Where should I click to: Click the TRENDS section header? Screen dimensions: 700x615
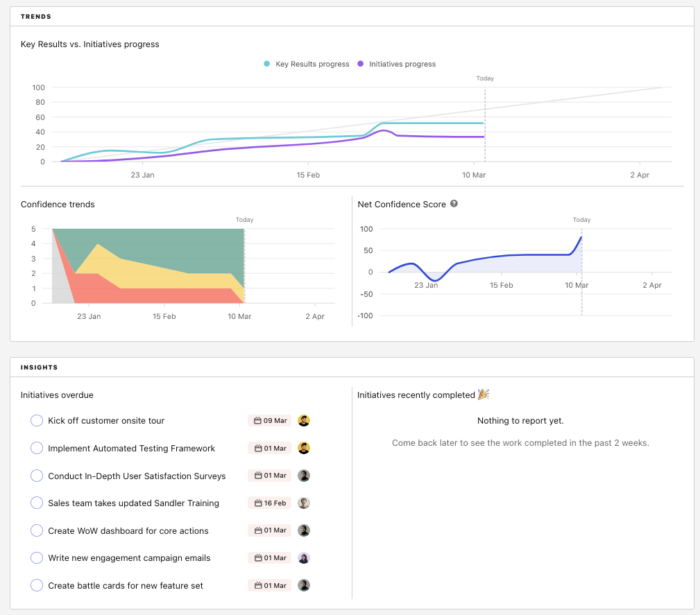click(35, 16)
